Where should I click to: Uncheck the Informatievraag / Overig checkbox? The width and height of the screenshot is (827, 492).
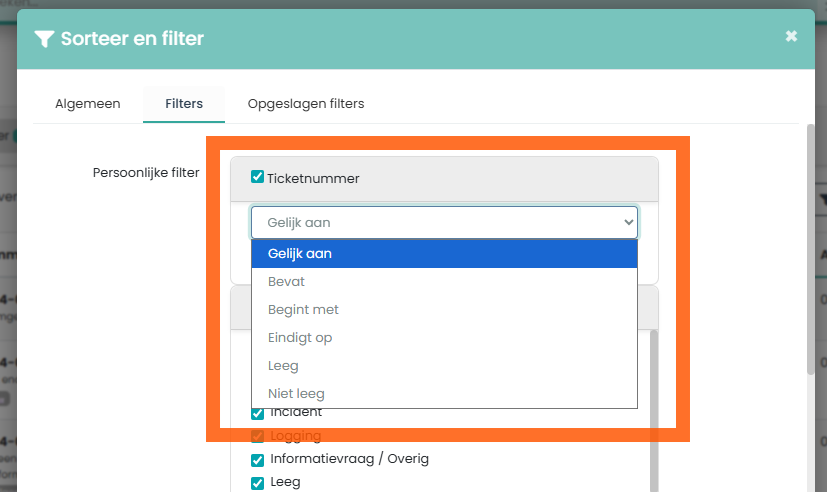257,459
